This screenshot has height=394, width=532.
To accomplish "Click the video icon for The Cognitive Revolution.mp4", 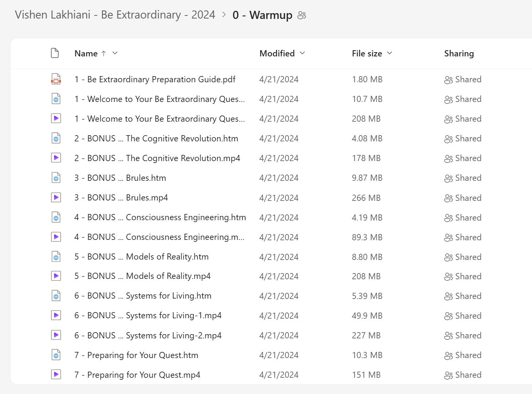I will 56,158.
